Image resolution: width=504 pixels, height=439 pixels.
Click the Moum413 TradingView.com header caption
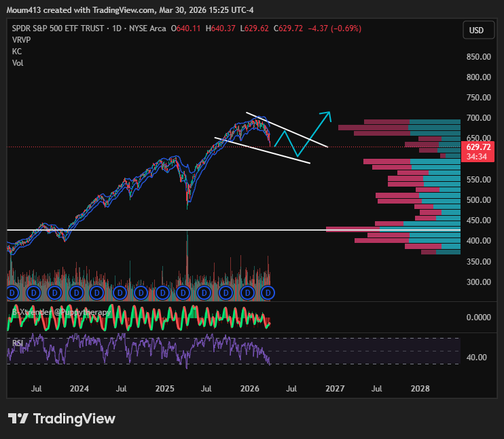pyautogui.click(x=130, y=10)
